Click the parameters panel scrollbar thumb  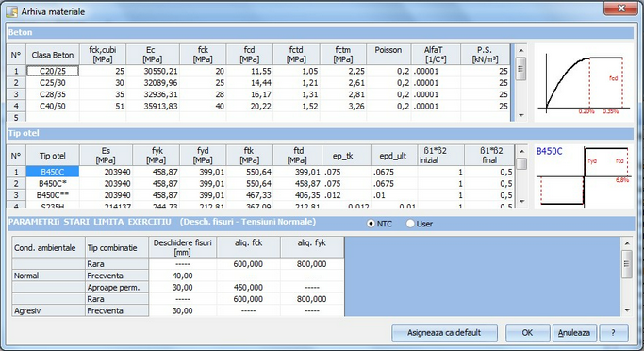coord(627,264)
